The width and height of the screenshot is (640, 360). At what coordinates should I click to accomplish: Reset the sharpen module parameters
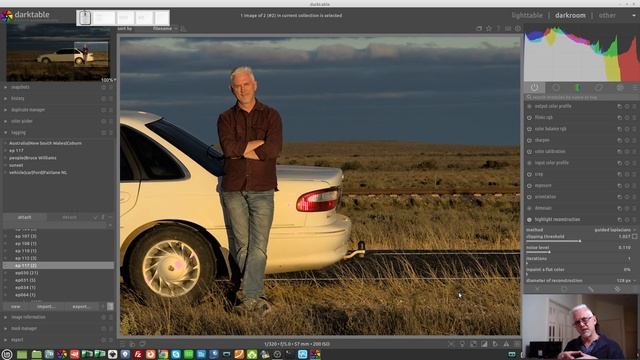(620, 140)
